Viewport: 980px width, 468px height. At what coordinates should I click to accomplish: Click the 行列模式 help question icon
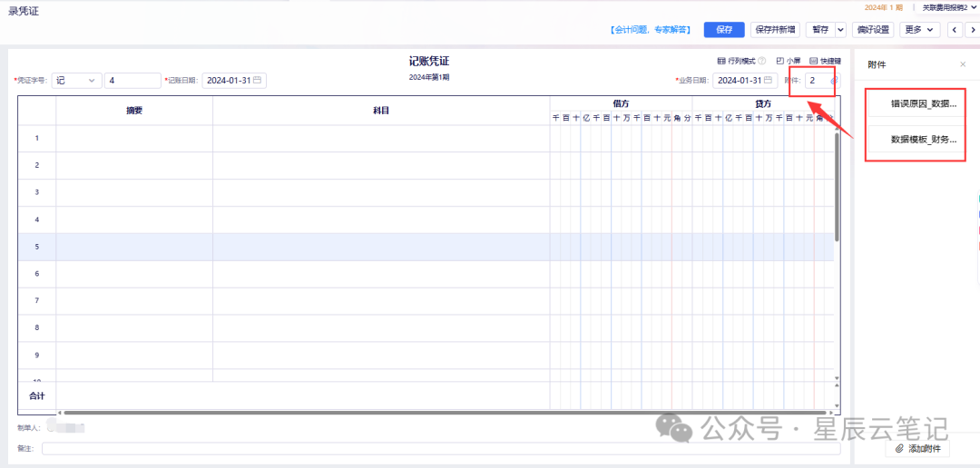pos(762,62)
